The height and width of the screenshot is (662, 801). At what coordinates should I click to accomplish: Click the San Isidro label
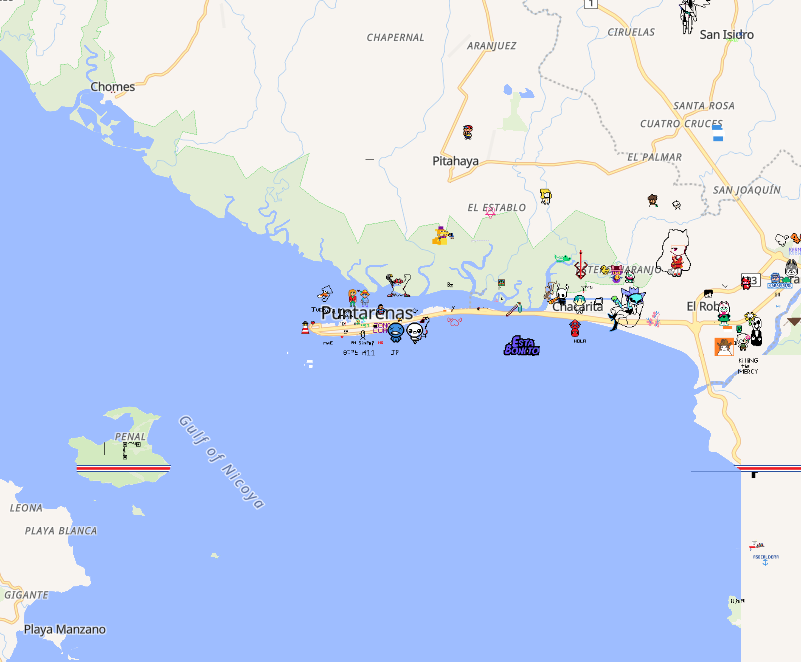coord(726,35)
